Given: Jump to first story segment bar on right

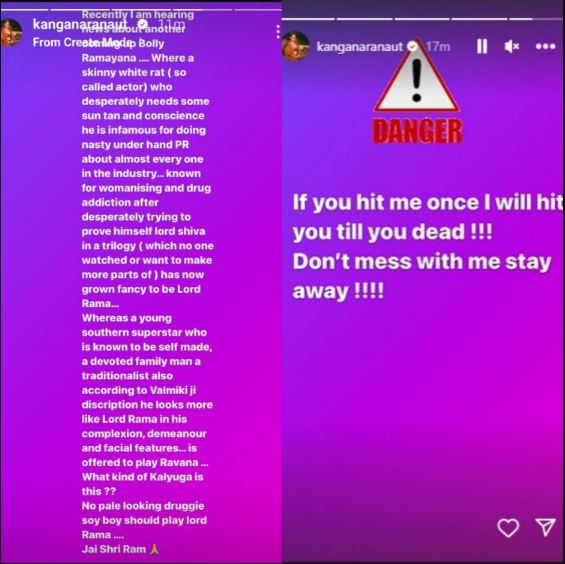Looking at the screenshot, I should click(x=308, y=19).
